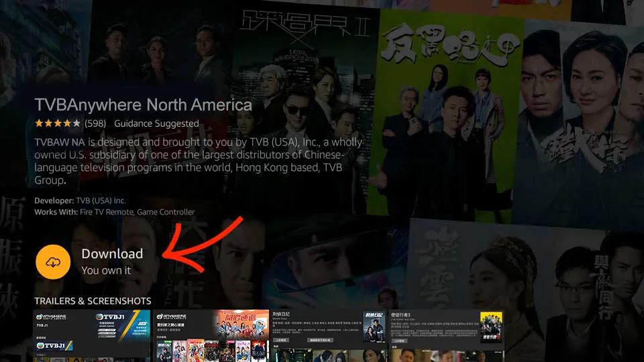This screenshot has width=644, height=362.
Task: Click the TVBAW NA app description paragraph
Action: [199, 161]
